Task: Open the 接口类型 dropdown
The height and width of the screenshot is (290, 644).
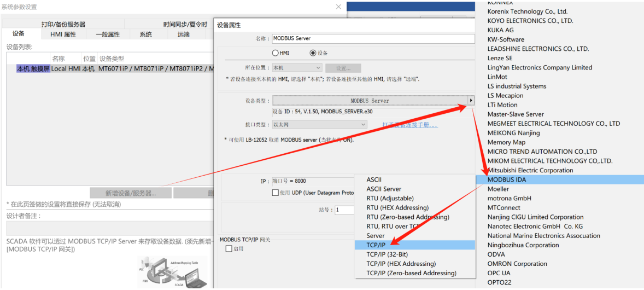Action: pyautogui.click(x=320, y=124)
